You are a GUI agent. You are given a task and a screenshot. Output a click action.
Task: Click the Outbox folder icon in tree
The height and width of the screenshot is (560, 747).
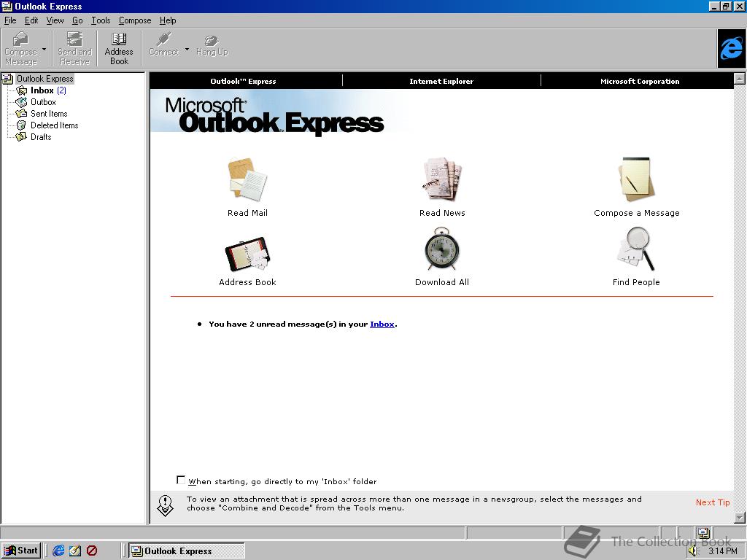(x=21, y=102)
